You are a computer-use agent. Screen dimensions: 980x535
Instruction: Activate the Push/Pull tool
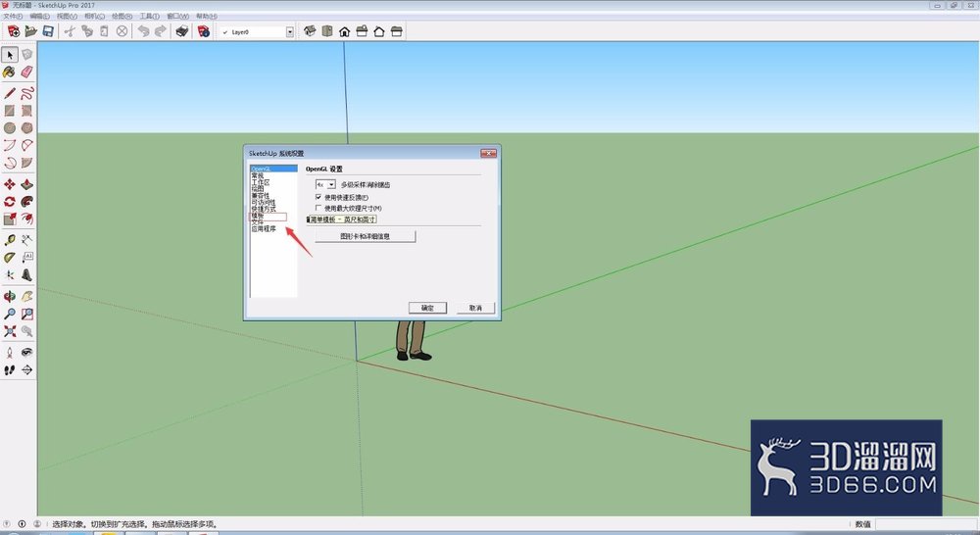click(x=26, y=184)
